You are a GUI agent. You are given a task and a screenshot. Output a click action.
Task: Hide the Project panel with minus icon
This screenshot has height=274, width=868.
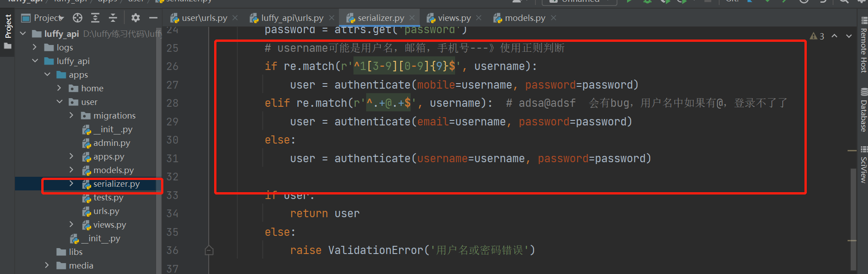pyautogui.click(x=153, y=18)
